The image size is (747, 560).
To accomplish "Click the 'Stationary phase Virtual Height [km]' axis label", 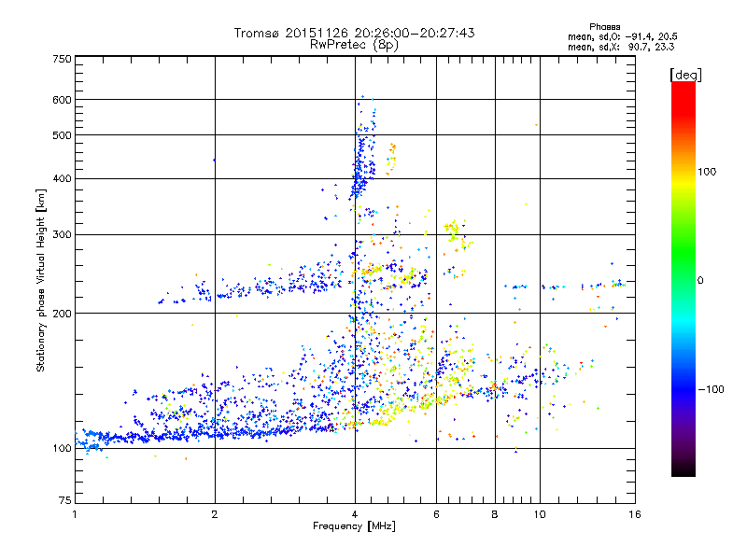I will coord(41,281).
